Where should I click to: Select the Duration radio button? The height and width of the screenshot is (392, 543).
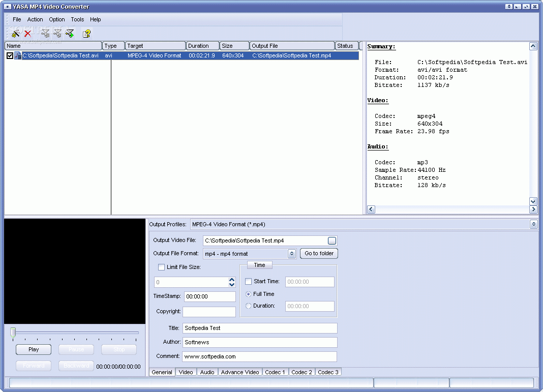[248, 306]
